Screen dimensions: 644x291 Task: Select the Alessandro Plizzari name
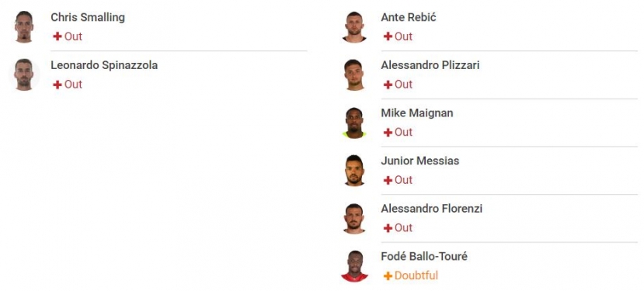[x=430, y=65]
